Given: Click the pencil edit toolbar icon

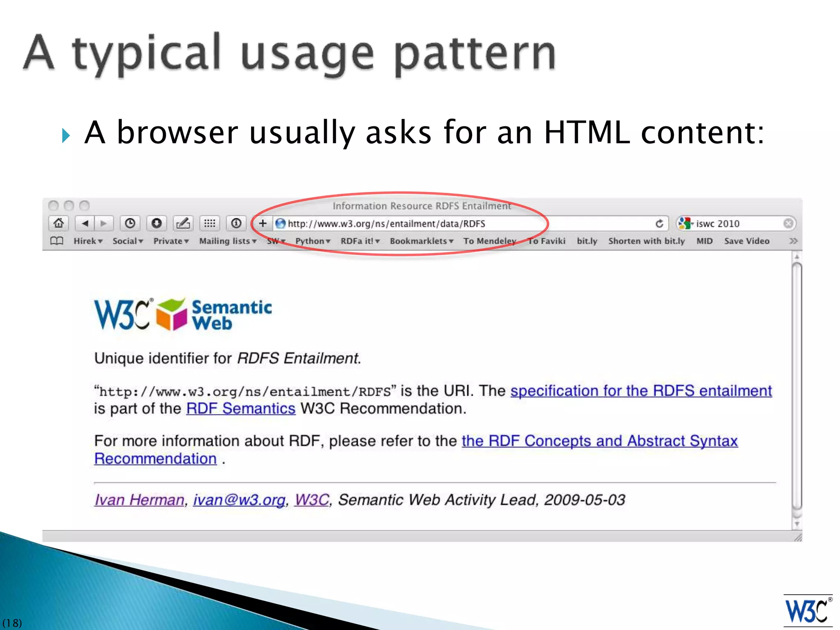Looking at the screenshot, I should coord(183,223).
